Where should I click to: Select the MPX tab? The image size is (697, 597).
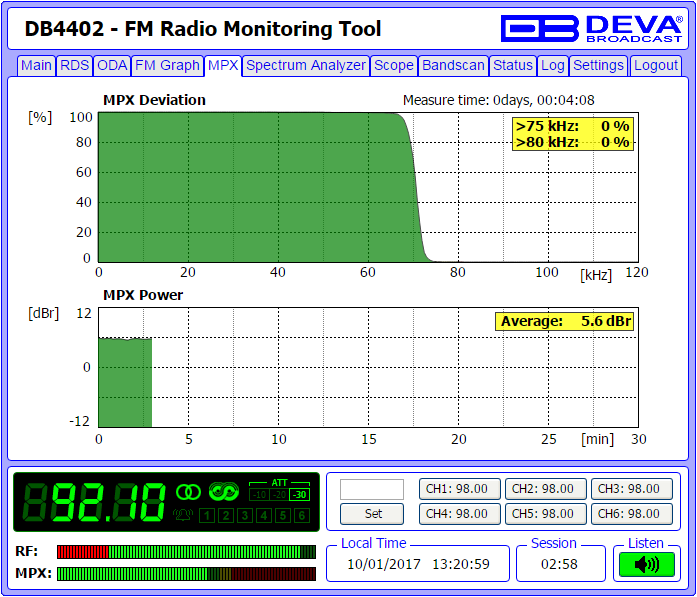[x=223, y=66]
